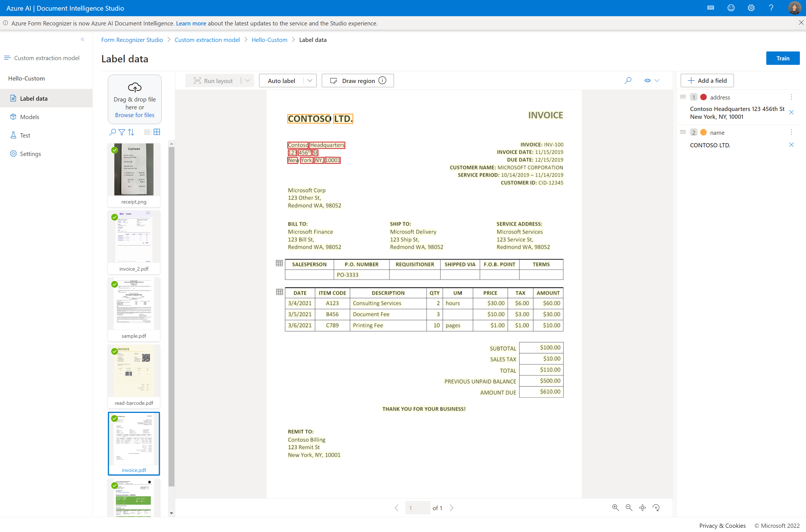Click the Label data breadcrumb item
806x532 pixels.
pyautogui.click(x=313, y=40)
